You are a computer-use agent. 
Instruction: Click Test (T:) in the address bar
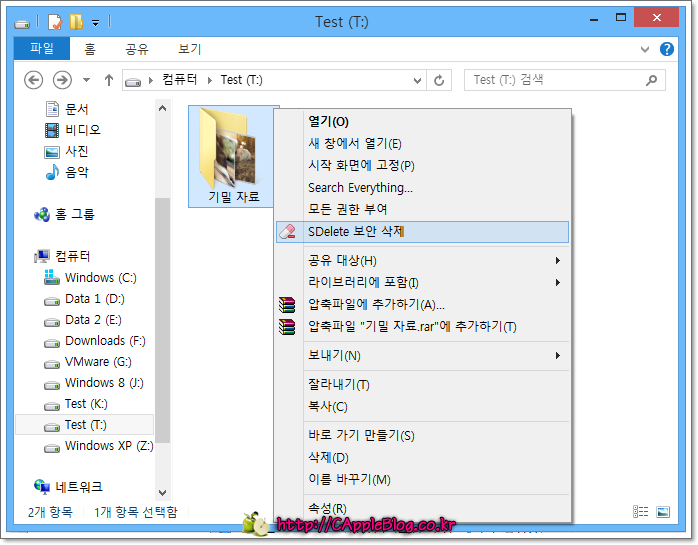242,80
